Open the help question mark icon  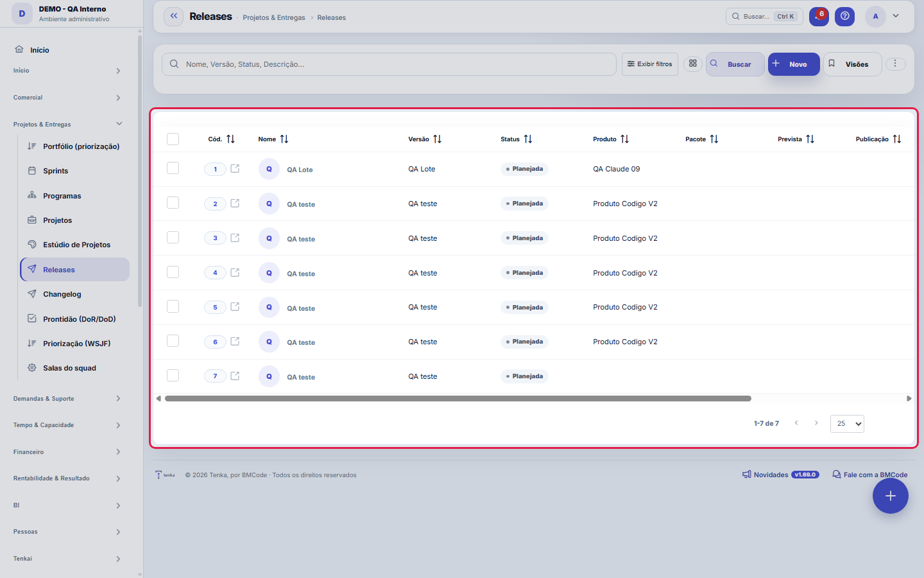[845, 17]
